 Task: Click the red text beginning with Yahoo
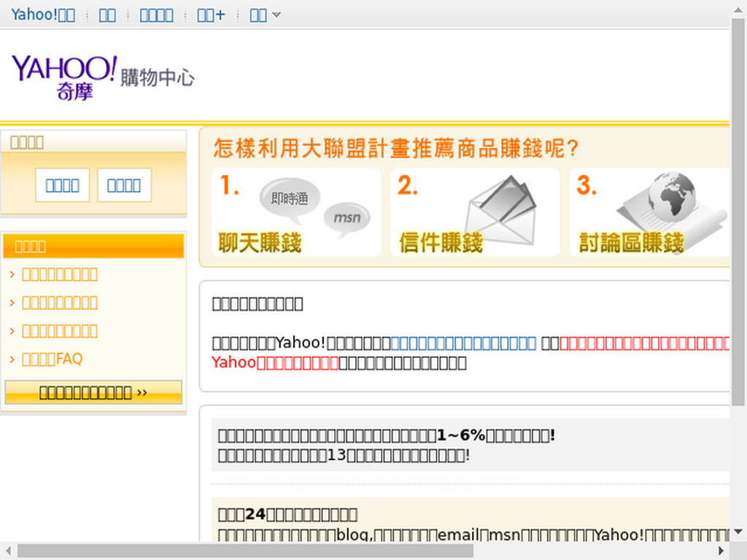point(275,363)
